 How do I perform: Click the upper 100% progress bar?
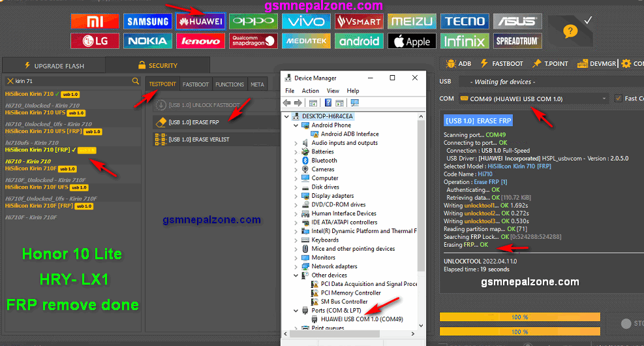[520, 317]
